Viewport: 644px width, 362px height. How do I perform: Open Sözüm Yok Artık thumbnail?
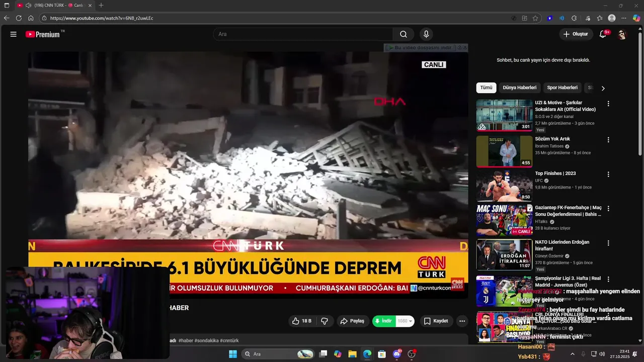tap(504, 151)
